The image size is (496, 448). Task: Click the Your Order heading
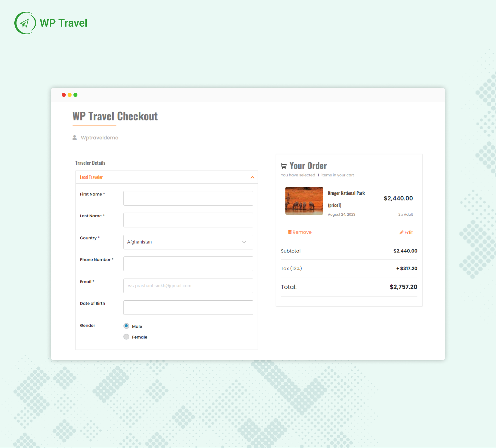click(x=308, y=166)
